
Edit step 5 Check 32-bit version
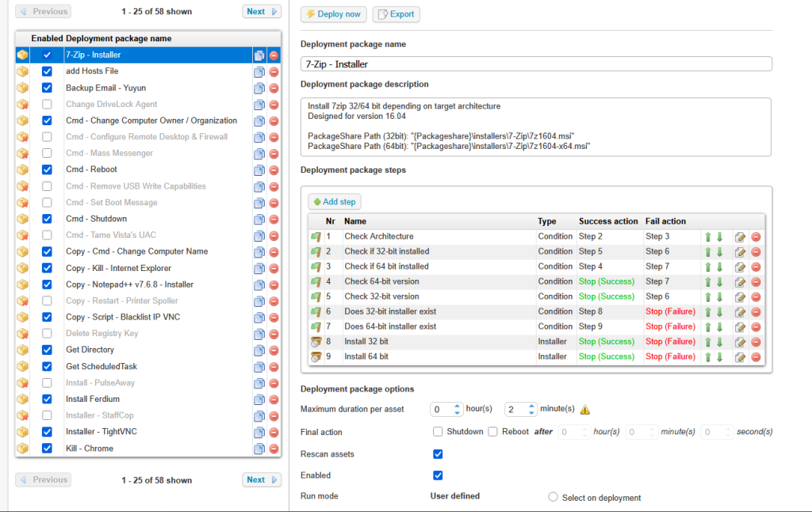point(740,297)
